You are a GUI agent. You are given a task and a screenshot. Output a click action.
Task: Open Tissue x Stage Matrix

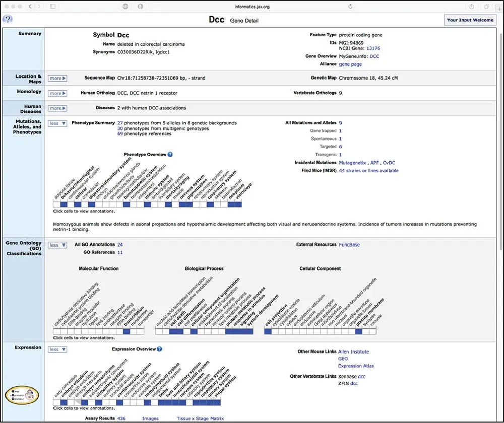point(200,418)
